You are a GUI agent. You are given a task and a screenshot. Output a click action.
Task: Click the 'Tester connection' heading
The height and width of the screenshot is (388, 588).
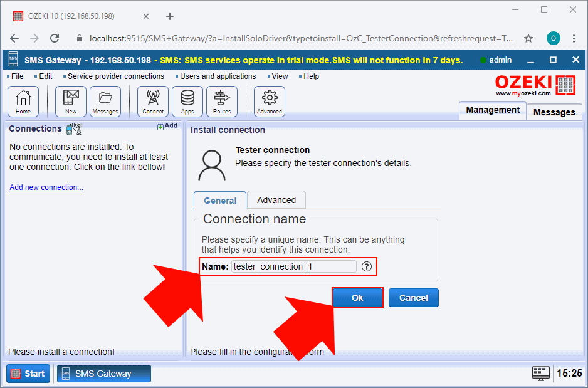point(273,150)
